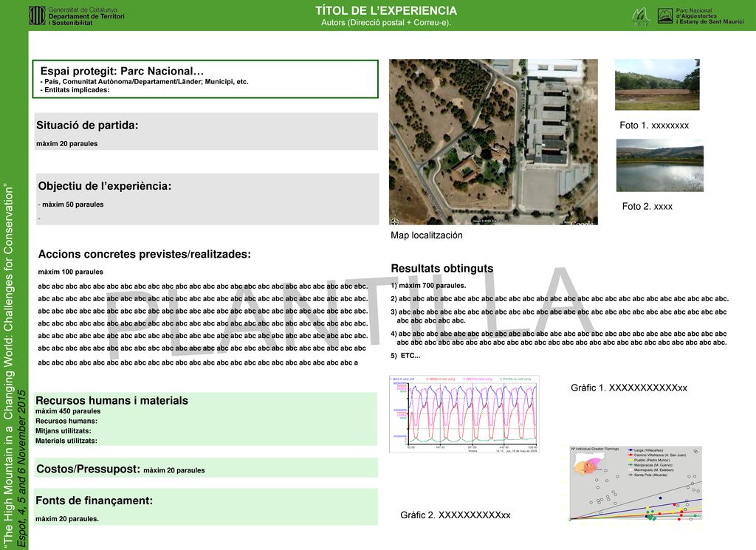Open the Foto 1 landscape photo
756x550 pixels.
(657, 85)
